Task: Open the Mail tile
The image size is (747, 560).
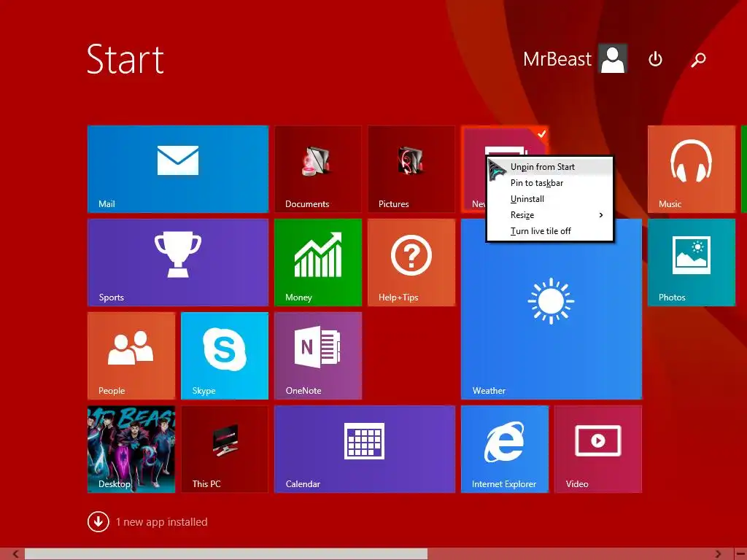Action: click(x=178, y=169)
